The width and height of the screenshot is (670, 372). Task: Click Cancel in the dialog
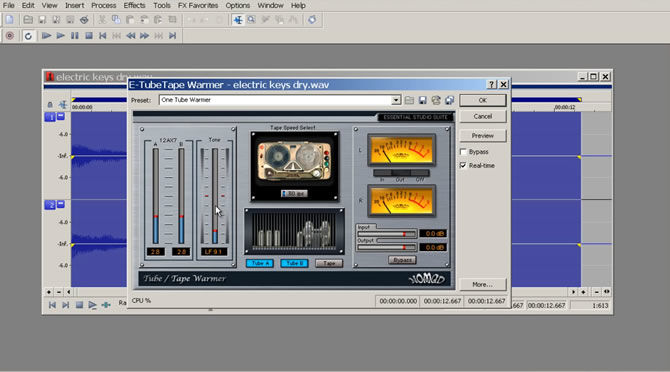[483, 116]
